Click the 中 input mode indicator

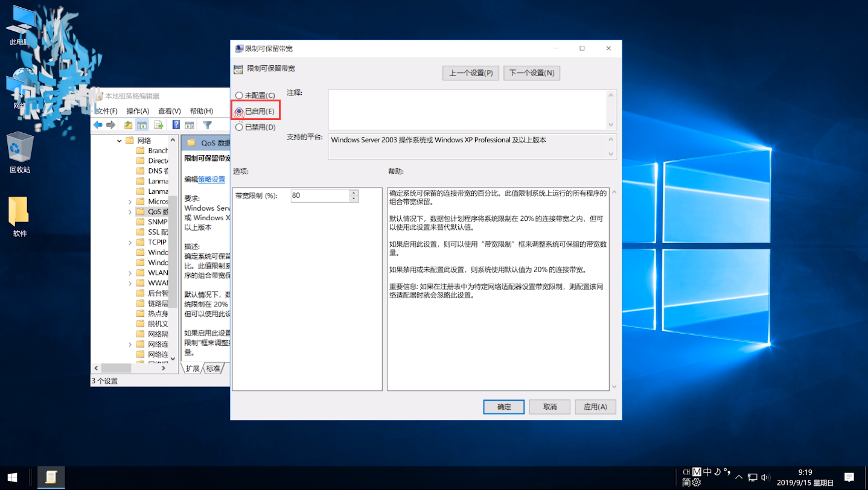707,472
